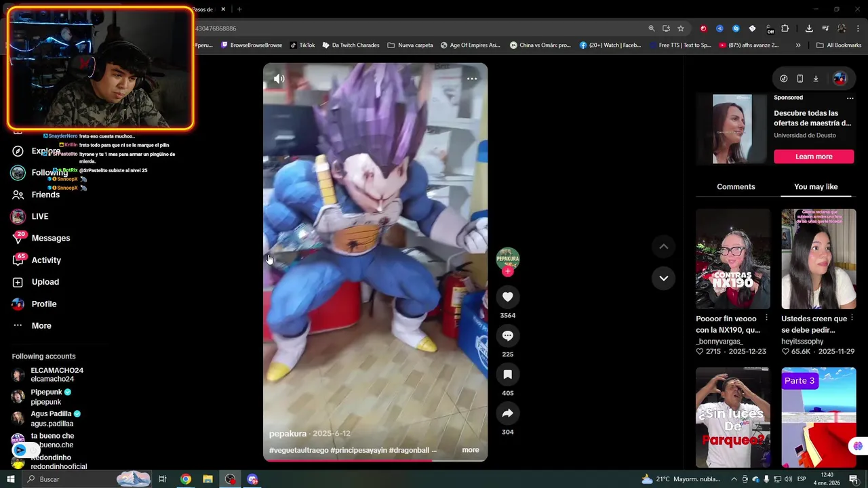Click Chrome install-app icon in address bar
Viewport: 868px width, 488px height.
666,28
